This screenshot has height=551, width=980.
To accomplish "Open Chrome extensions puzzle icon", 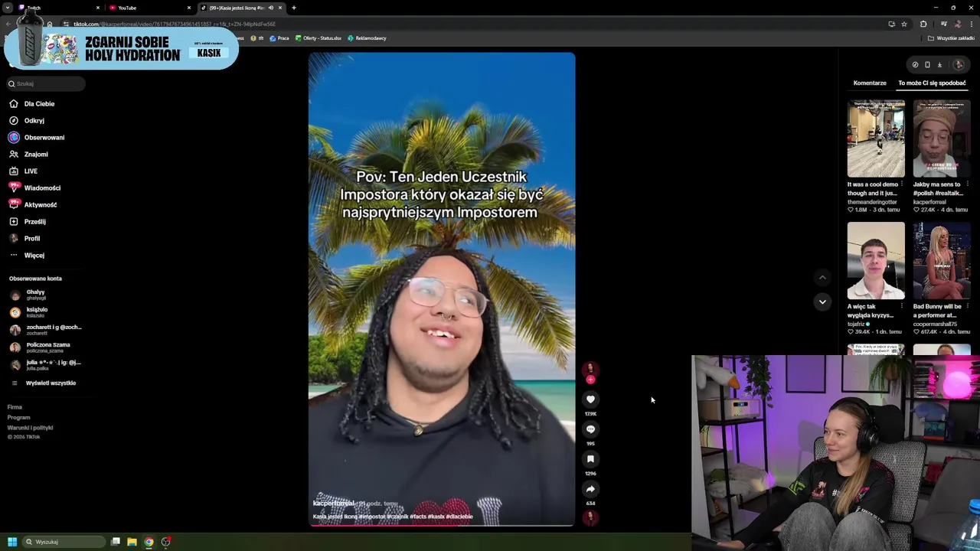I will tap(923, 24).
